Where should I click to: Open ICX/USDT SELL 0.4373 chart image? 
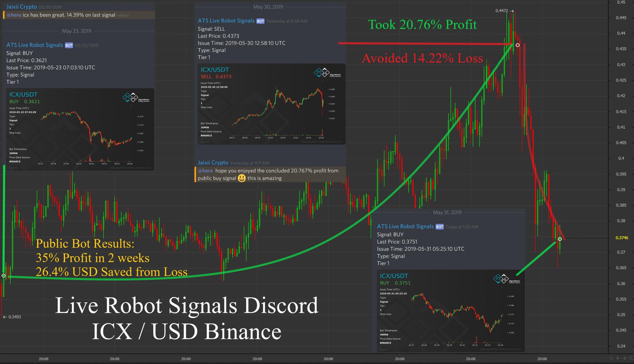pos(271,104)
